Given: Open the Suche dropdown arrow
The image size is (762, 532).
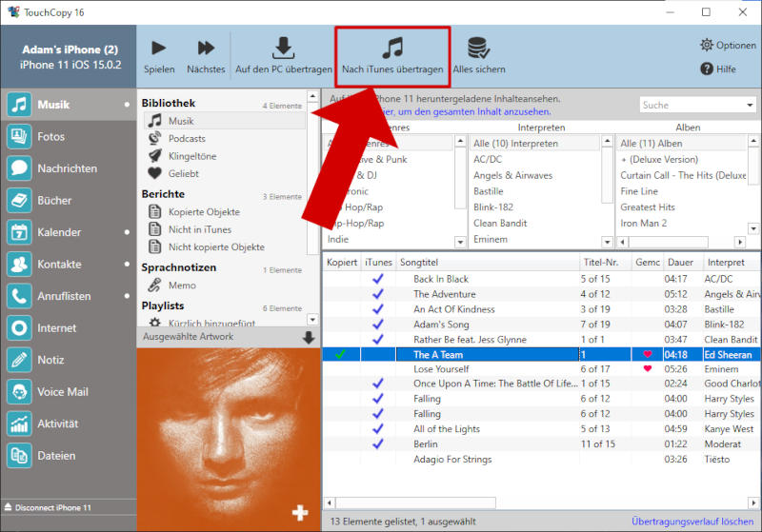Looking at the screenshot, I should click(x=750, y=105).
